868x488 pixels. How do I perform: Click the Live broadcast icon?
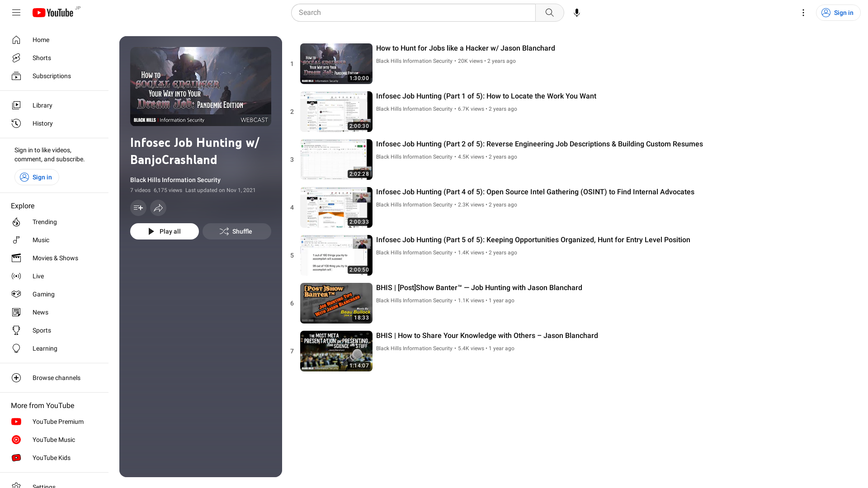click(x=16, y=276)
